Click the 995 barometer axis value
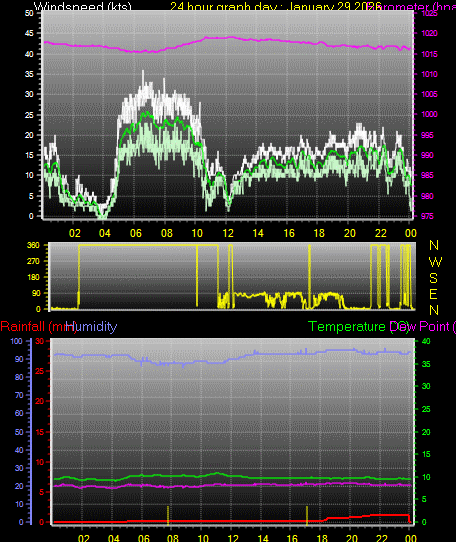The height and width of the screenshot is (542, 456). pos(427,135)
